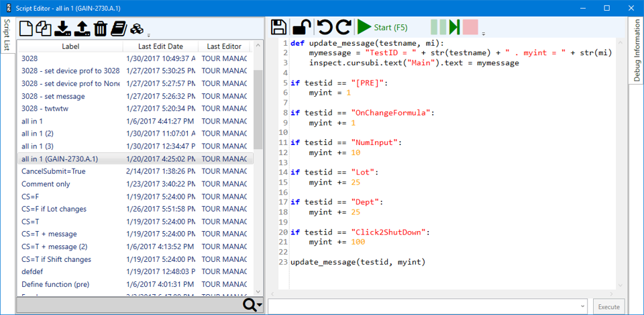Open the search magnifier dropdown
This screenshot has width=644, height=315.
252,306
